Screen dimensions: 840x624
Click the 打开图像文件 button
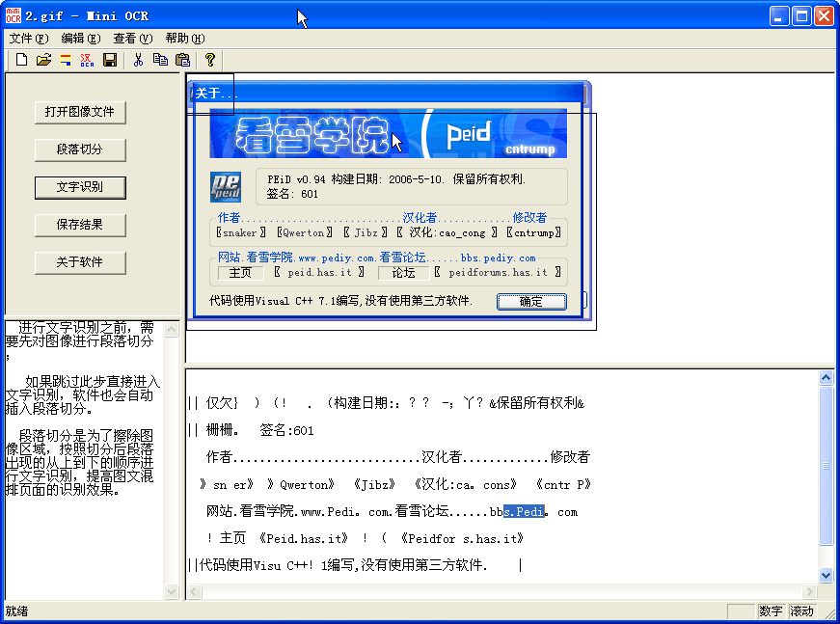(x=80, y=112)
